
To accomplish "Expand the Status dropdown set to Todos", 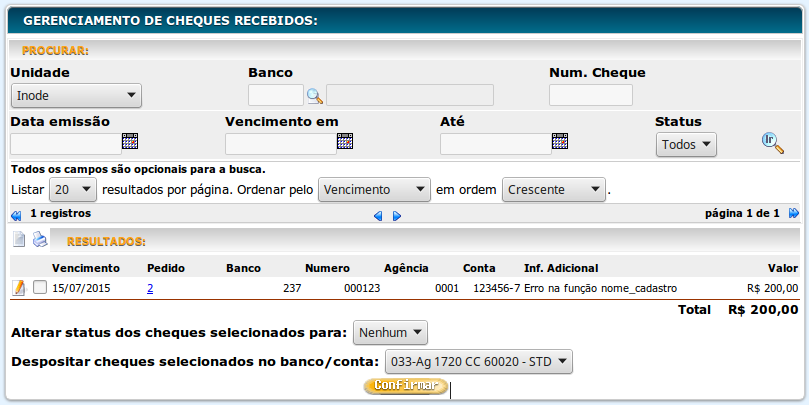I will pos(686,144).
